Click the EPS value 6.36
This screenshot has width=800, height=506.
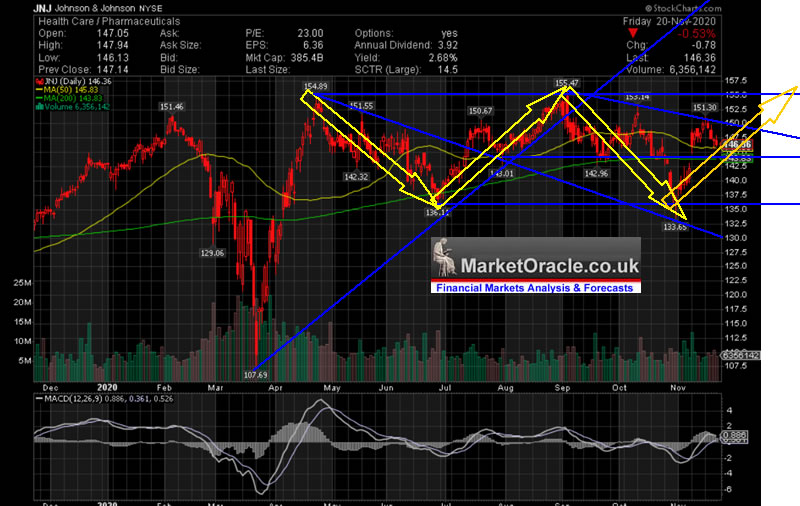point(313,45)
